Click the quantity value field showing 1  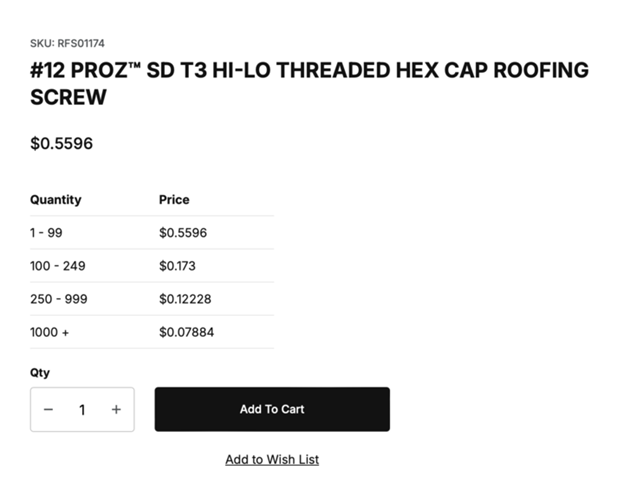pos(82,409)
